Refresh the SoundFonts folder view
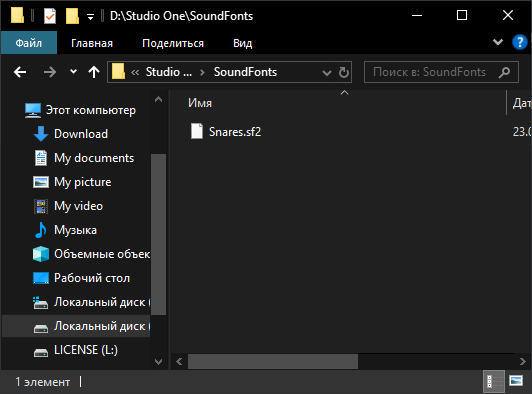This screenshot has height=394, width=532. point(343,72)
